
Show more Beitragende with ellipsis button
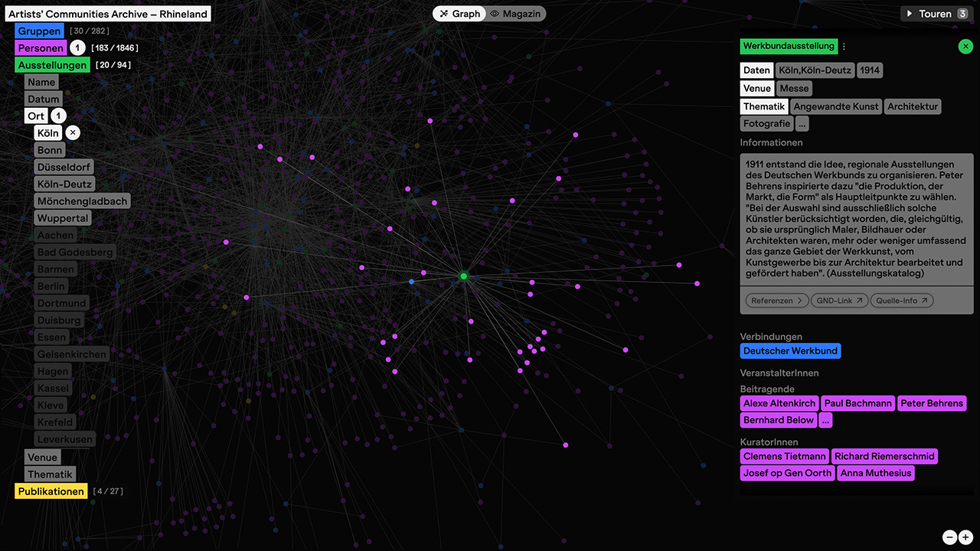pyautogui.click(x=825, y=420)
